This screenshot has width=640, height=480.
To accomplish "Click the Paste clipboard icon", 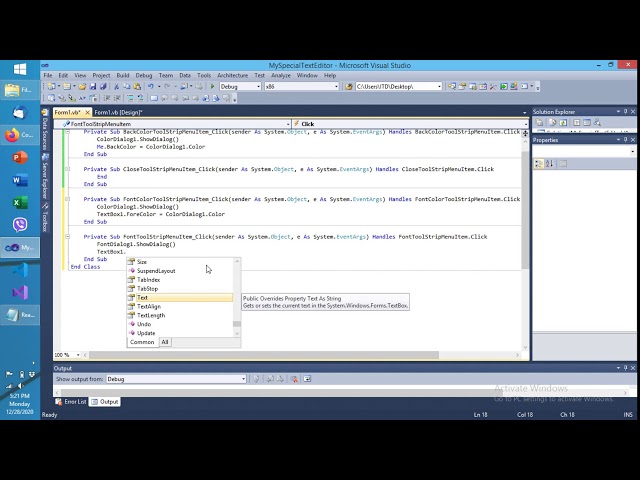I will (137, 87).
